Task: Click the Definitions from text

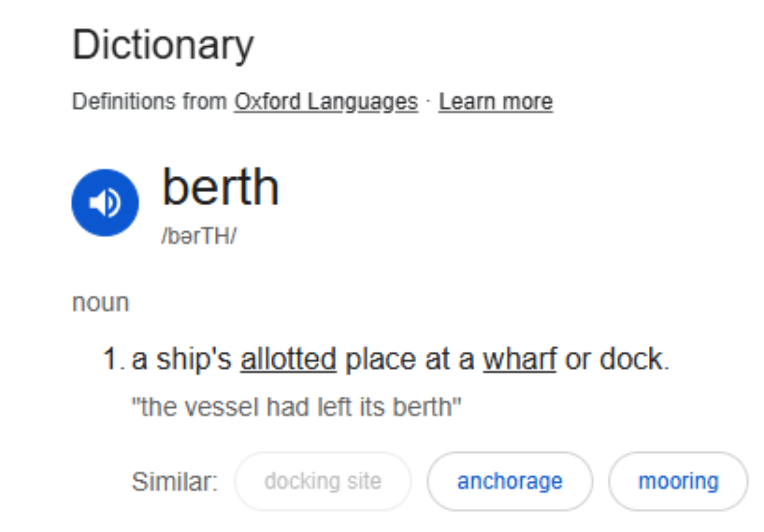Action: pyautogui.click(x=149, y=101)
